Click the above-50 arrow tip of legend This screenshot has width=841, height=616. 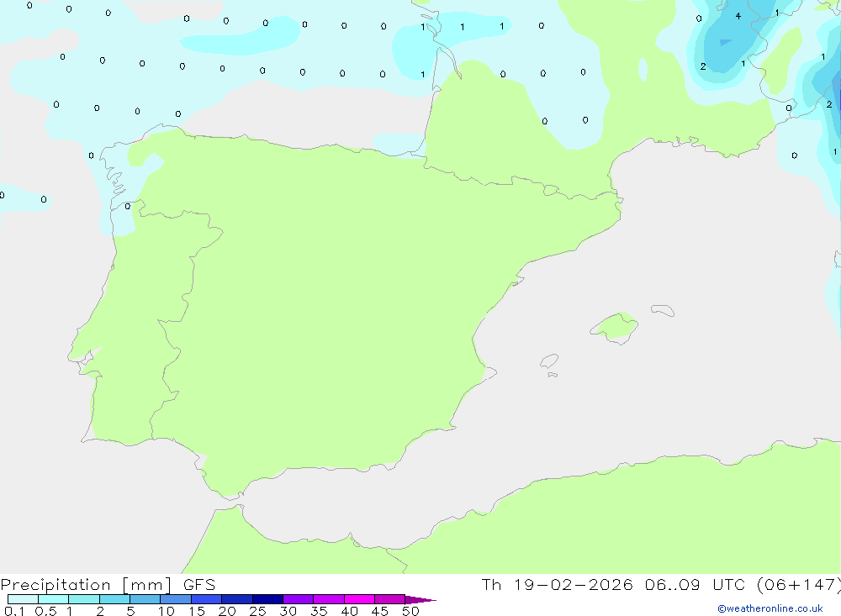[x=420, y=599]
